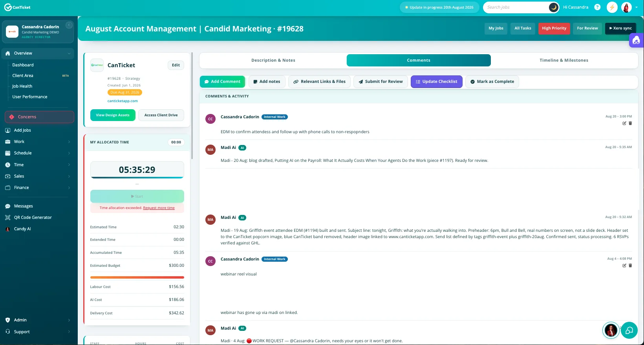The width and height of the screenshot is (644, 345).
Task: Edit Cassandra's Aug 4 comment
Action: tap(624, 266)
